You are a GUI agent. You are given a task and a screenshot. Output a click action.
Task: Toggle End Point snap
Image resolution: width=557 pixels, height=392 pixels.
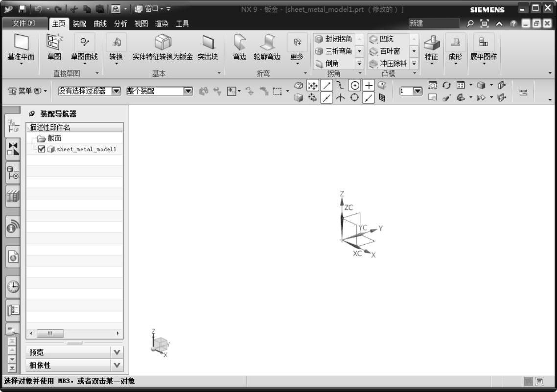[326, 85]
